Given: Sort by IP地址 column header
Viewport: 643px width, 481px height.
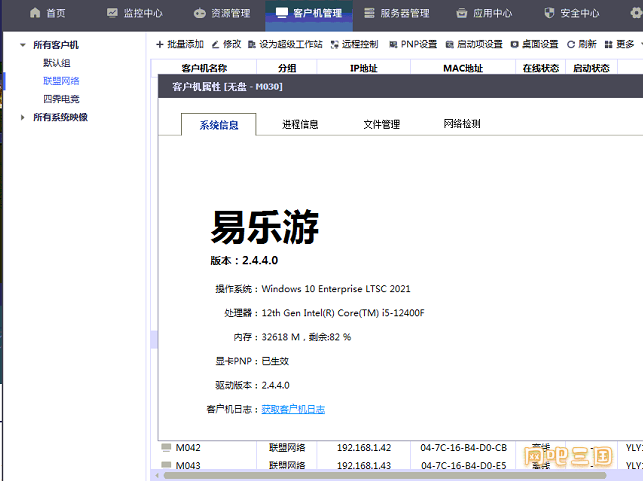Looking at the screenshot, I should (x=363, y=68).
